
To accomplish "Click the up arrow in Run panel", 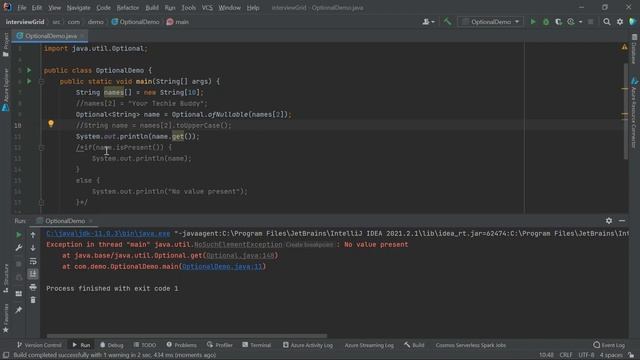I will point(33,235).
